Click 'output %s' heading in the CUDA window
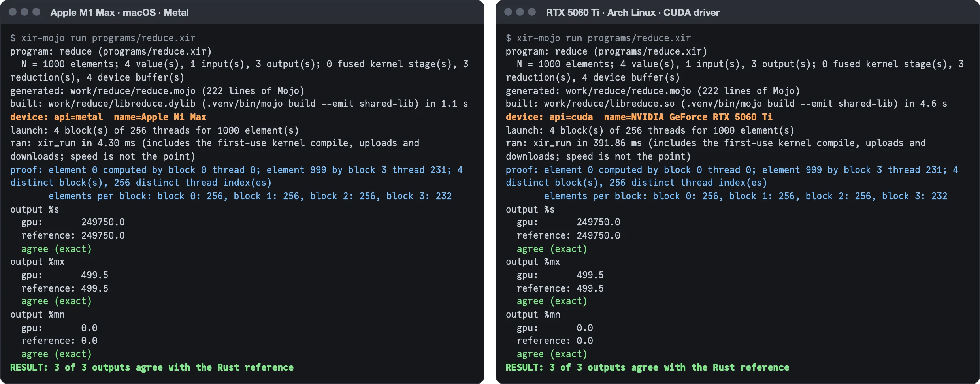The height and width of the screenshot is (384, 980). tap(530, 209)
